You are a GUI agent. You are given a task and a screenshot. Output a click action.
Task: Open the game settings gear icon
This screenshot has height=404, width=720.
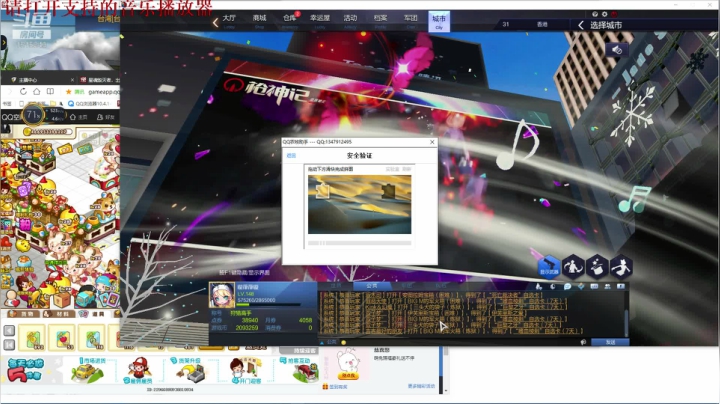point(604,14)
